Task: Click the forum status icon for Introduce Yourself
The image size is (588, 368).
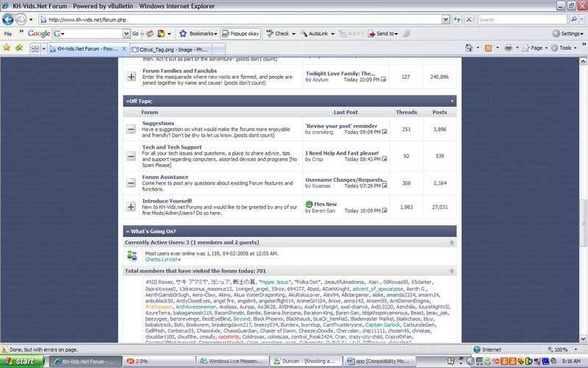Action: pyautogui.click(x=131, y=207)
